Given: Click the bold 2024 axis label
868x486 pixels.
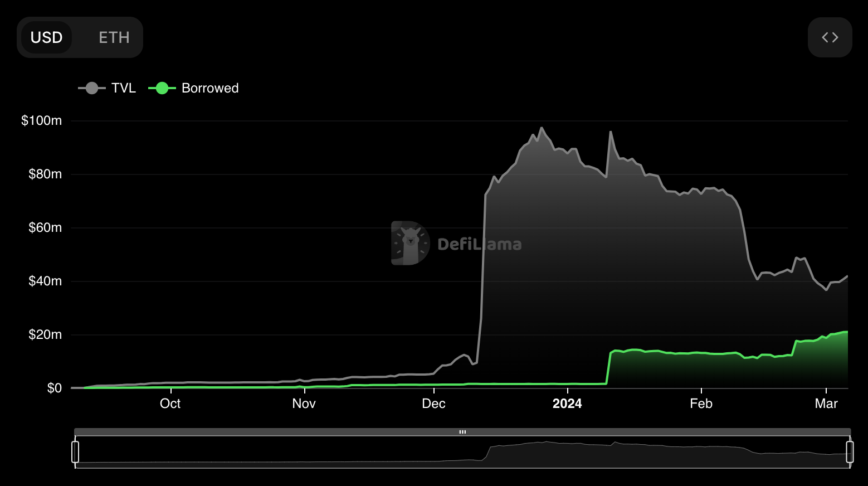Looking at the screenshot, I should click(x=567, y=404).
